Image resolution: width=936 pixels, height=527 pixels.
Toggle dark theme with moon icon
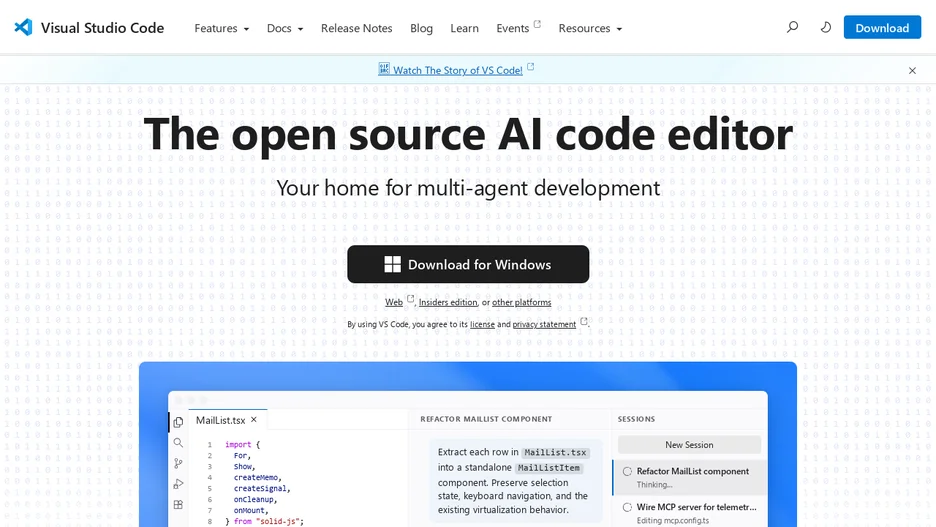[x=826, y=27]
